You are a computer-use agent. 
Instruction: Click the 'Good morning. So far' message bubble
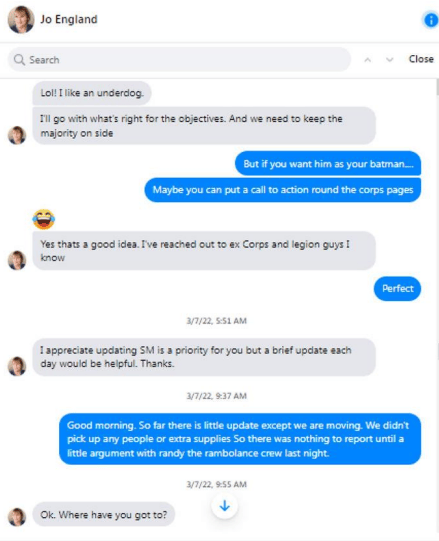point(240,439)
